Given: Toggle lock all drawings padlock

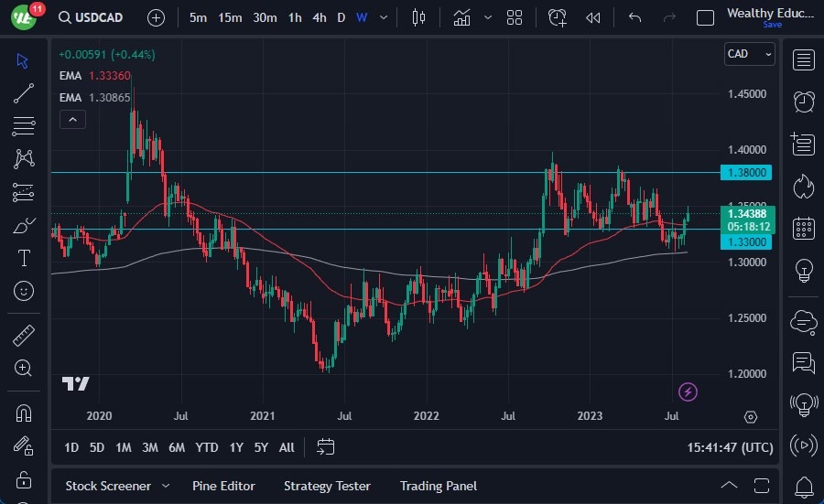Looking at the screenshot, I should coord(24,479).
